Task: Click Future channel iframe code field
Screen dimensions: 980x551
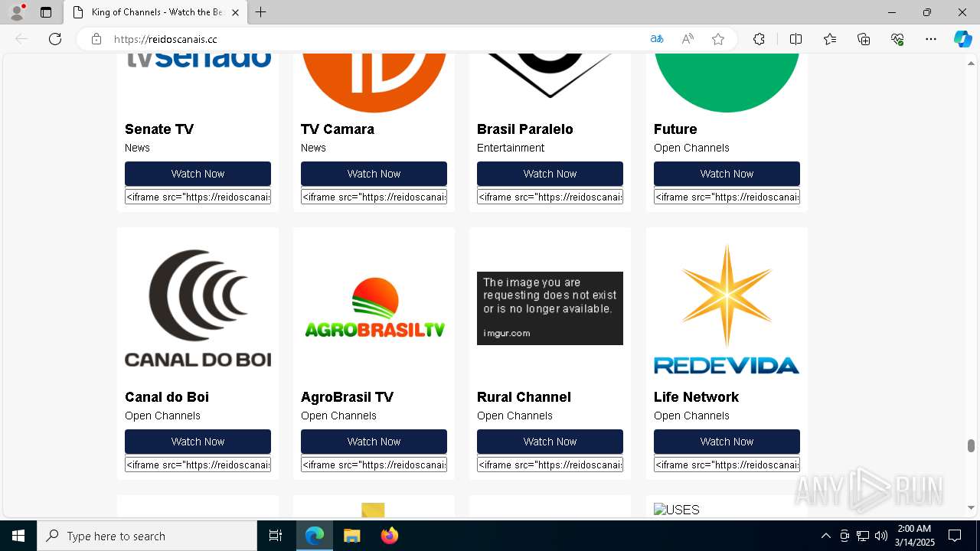Action: [727, 197]
